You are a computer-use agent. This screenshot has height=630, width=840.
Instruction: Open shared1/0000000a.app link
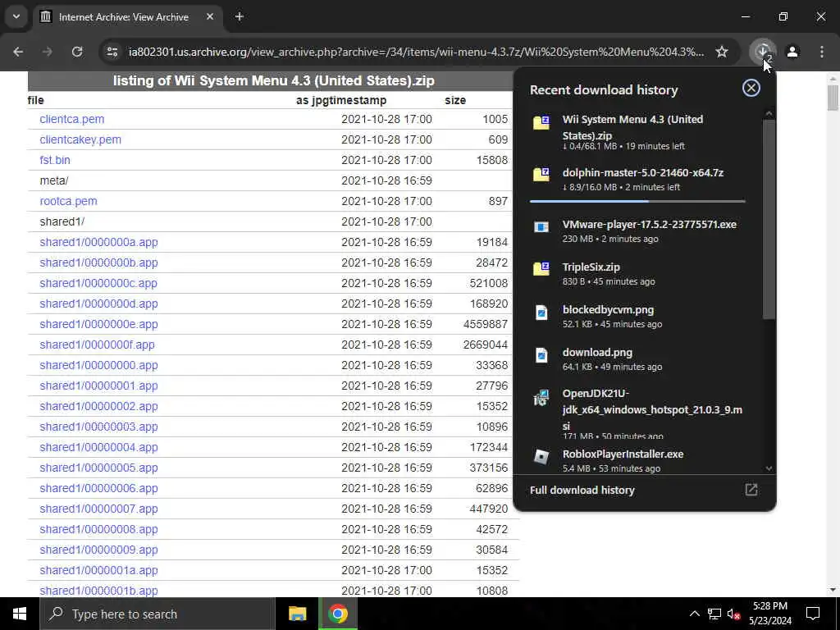pyautogui.click(x=98, y=242)
